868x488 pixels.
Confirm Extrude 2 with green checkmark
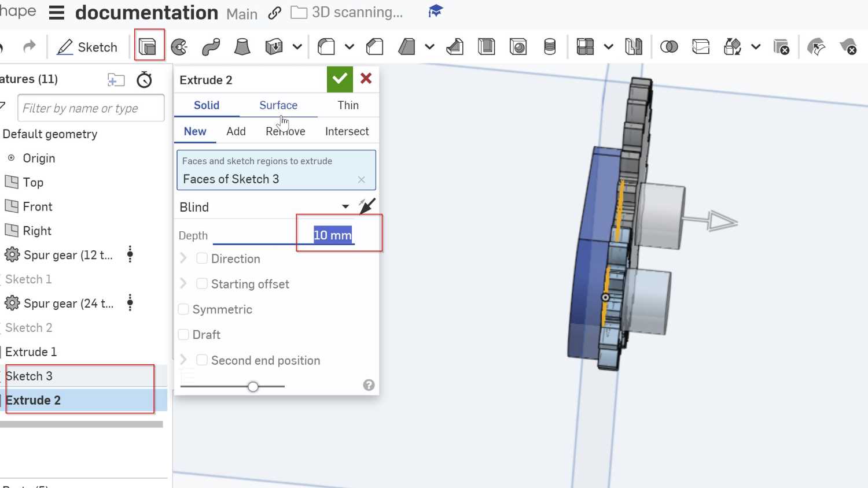coord(340,79)
